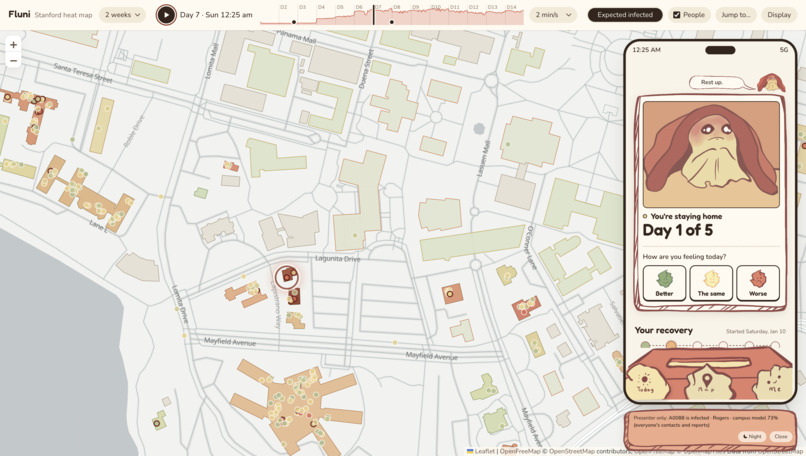Open the Map tab in phone

tap(707, 383)
